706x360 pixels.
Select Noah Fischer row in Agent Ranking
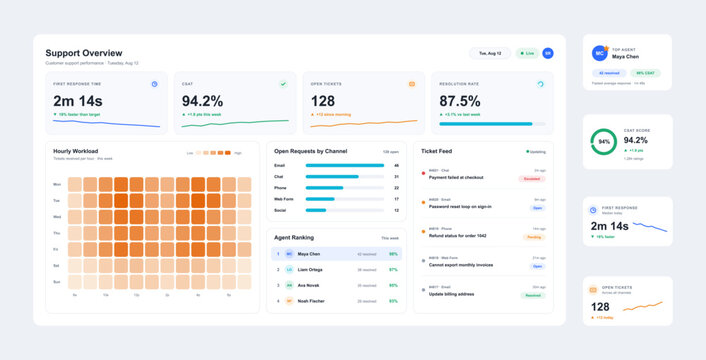[336, 301]
